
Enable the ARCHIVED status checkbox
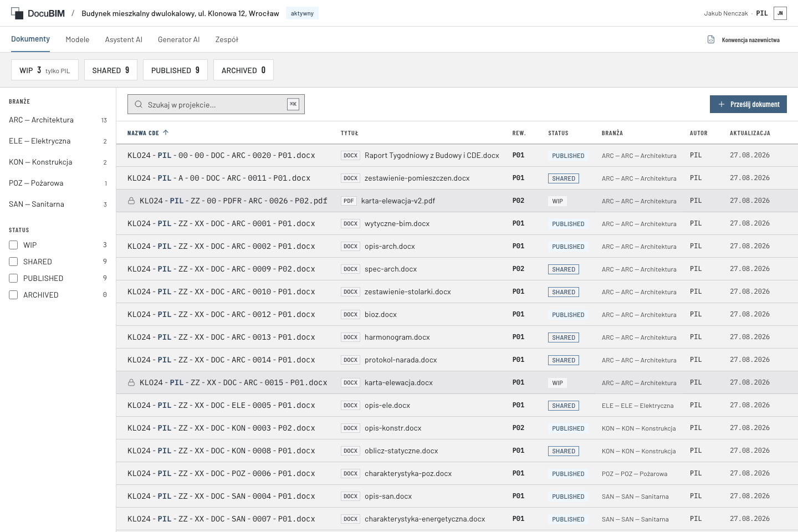(13, 295)
